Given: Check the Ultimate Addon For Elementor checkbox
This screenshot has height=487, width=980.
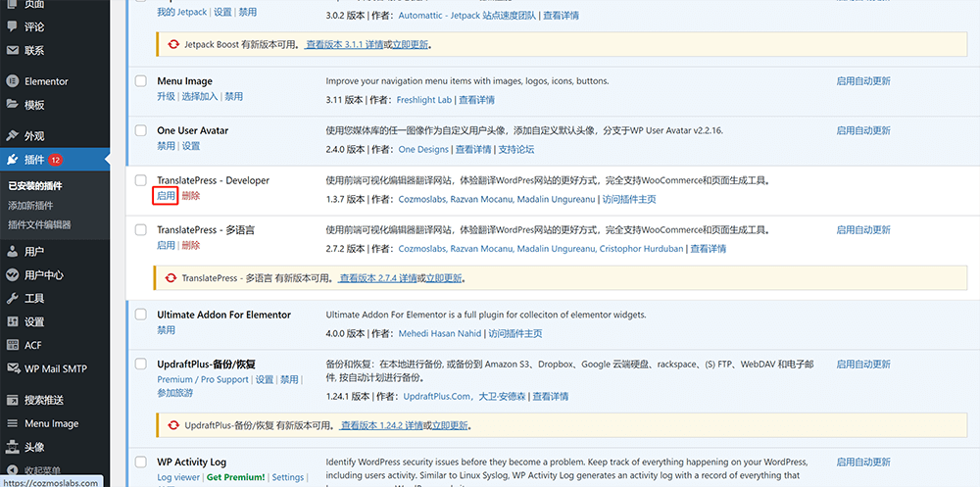Looking at the screenshot, I should [x=141, y=315].
